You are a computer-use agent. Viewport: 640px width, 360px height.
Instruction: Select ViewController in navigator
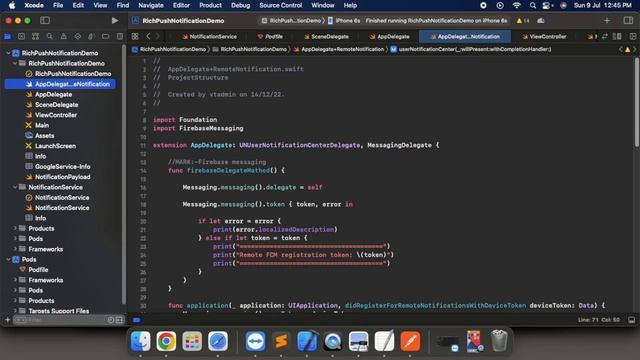tap(56, 115)
